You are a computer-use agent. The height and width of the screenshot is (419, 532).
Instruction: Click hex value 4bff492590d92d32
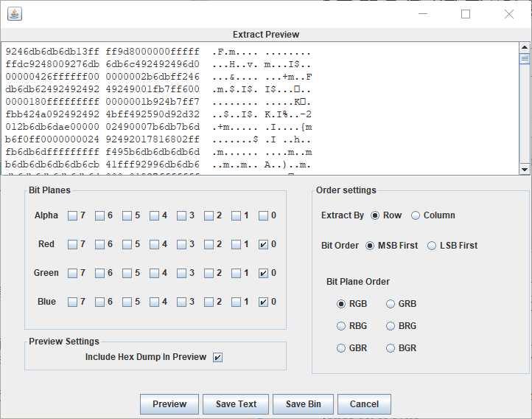tap(153, 114)
